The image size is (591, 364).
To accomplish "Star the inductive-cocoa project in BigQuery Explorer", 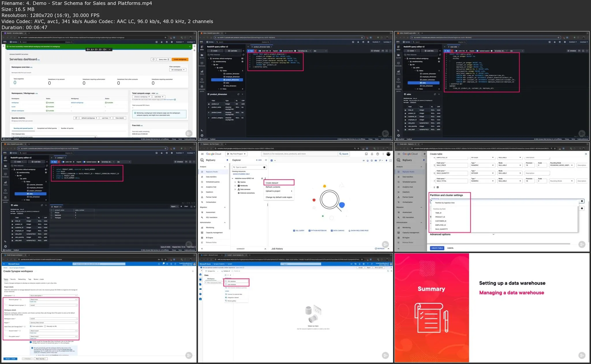I will (x=262, y=178).
